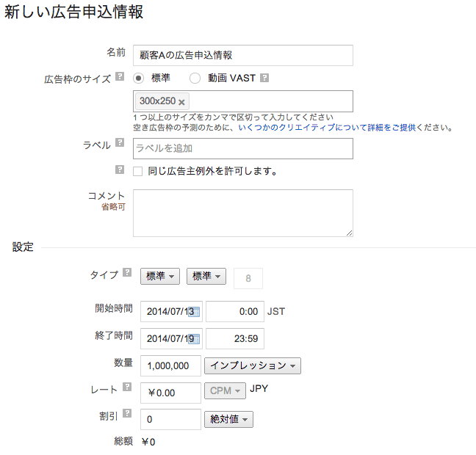Click help icon next to レート
Image resolution: width=476 pixels, height=455 pixels.
pos(127,386)
